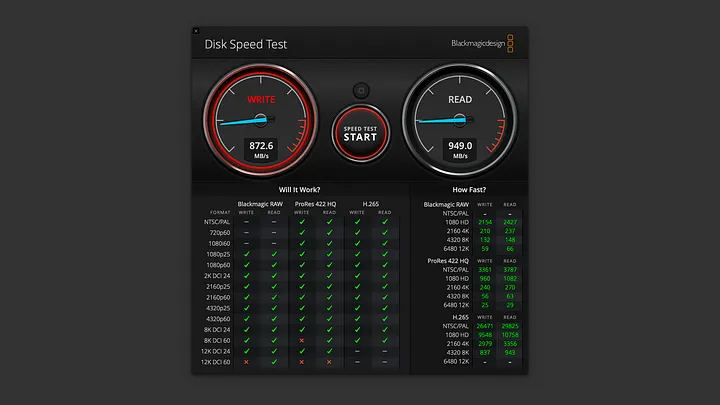720x405 pixels.
Task: Click red X for 12K DCI 60 ProRes write
Action: click(x=302, y=362)
